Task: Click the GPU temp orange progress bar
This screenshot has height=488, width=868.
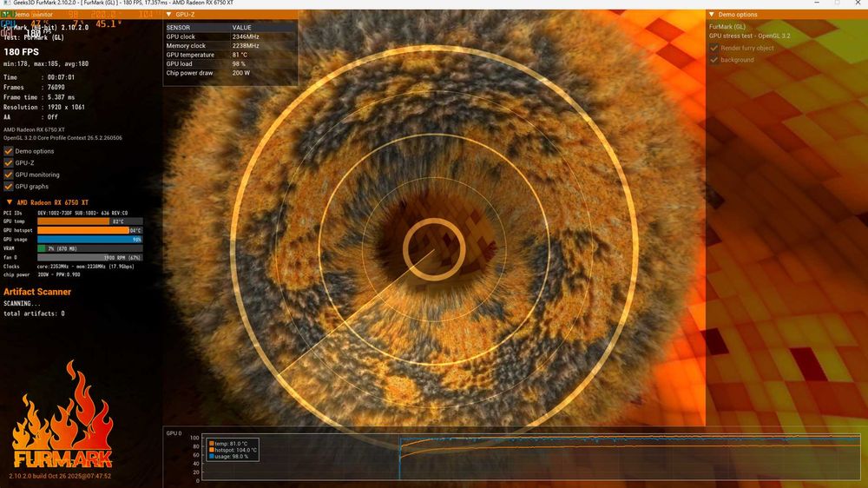Action: click(x=90, y=221)
